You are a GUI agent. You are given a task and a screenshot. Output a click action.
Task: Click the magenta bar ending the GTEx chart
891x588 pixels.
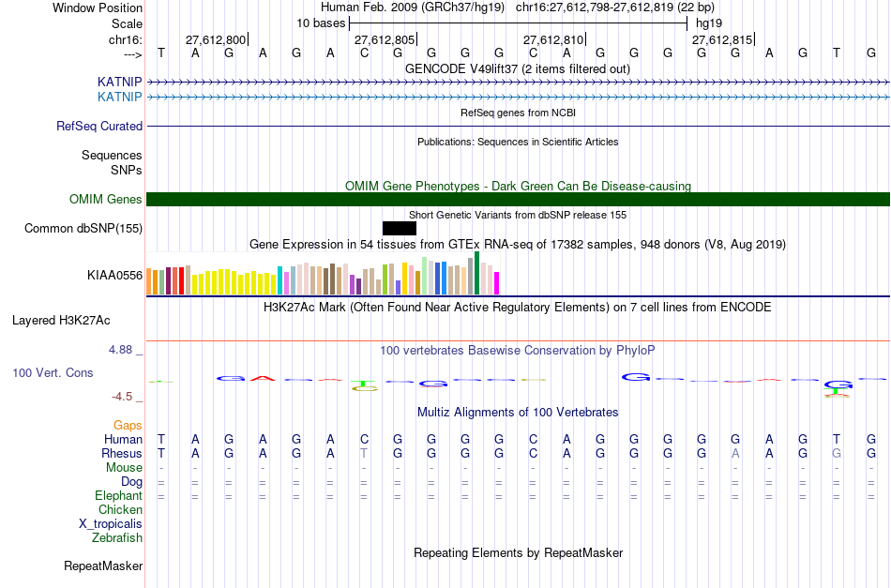[x=497, y=283]
